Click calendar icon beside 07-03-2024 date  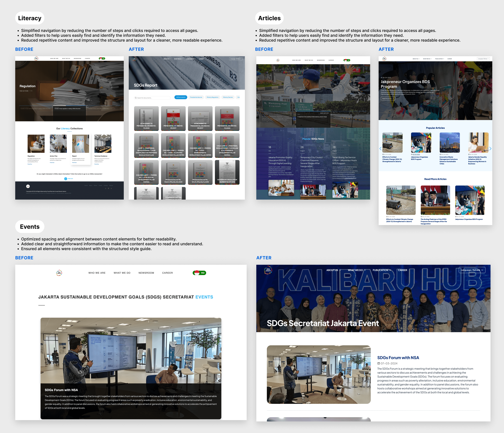[378, 363]
